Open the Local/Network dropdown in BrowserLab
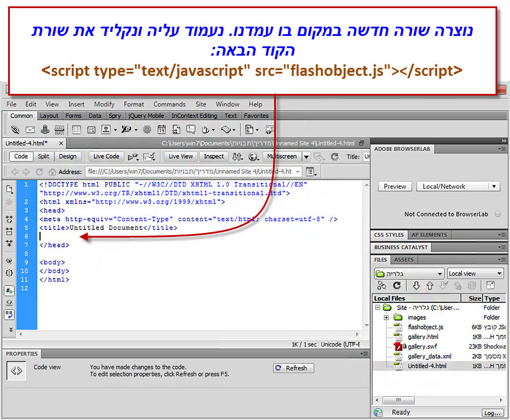The image size is (510, 420). [x=458, y=187]
